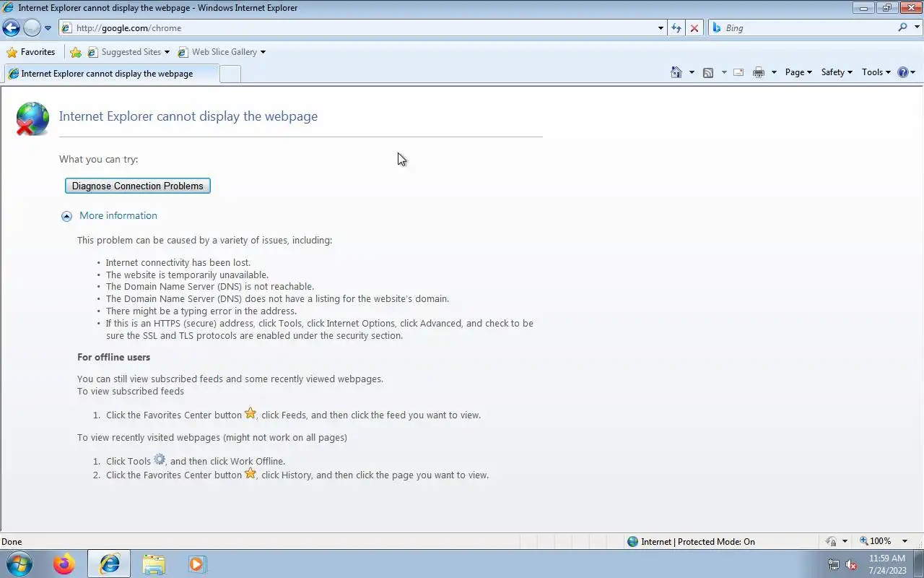Image resolution: width=924 pixels, height=578 pixels.
Task: Click the globe error icon on page
Action: (x=32, y=118)
